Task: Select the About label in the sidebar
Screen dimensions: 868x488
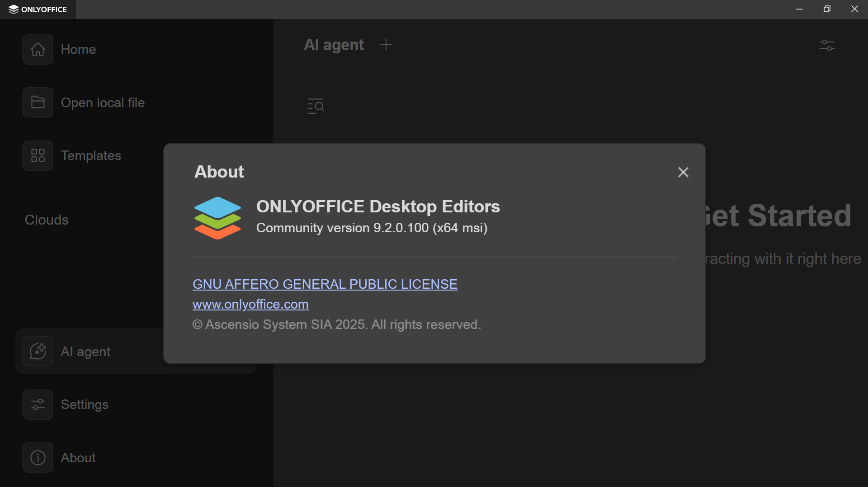Action: pyautogui.click(x=78, y=458)
